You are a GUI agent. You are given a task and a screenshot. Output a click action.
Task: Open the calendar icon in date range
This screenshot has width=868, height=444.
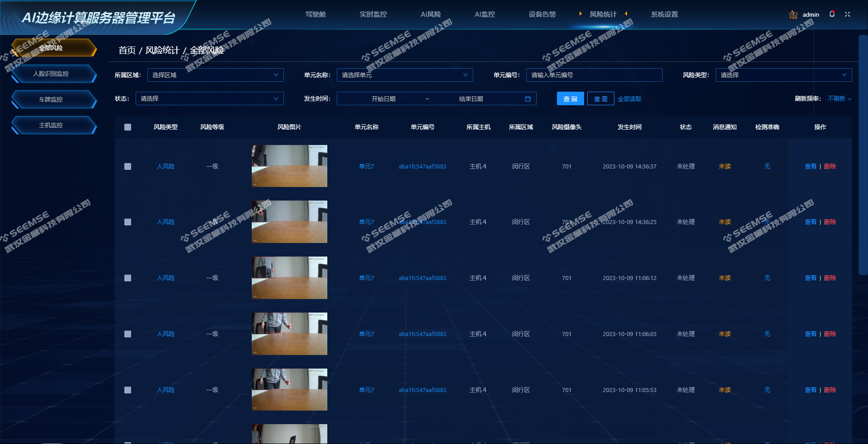point(528,99)
